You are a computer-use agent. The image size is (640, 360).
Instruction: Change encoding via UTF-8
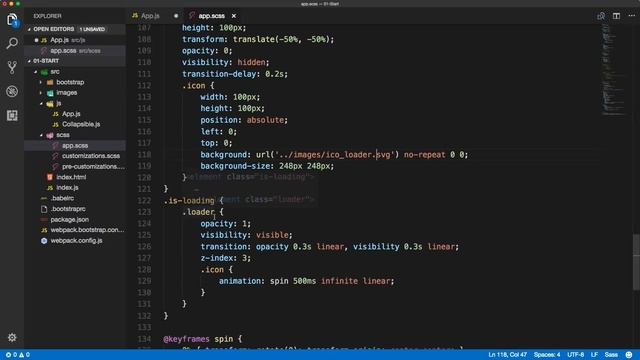(x=576, y=355)
